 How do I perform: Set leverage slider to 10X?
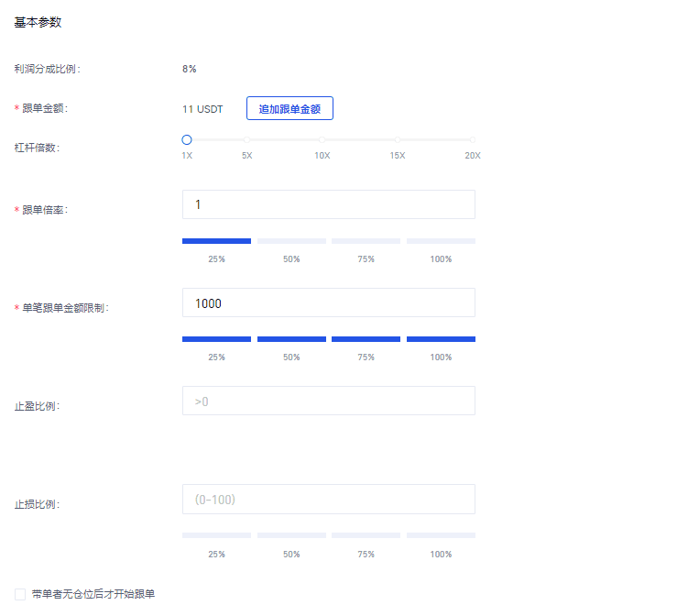click(x=322, y=140)
